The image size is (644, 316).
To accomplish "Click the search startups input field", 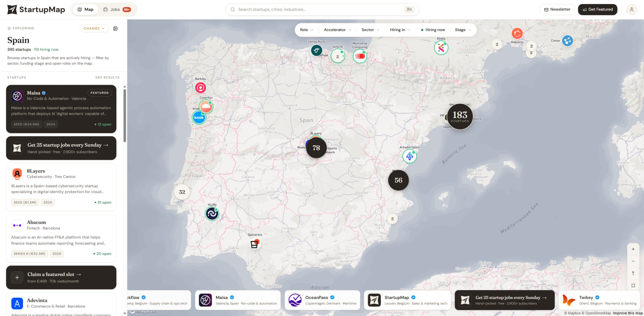I will pos(322,9).
